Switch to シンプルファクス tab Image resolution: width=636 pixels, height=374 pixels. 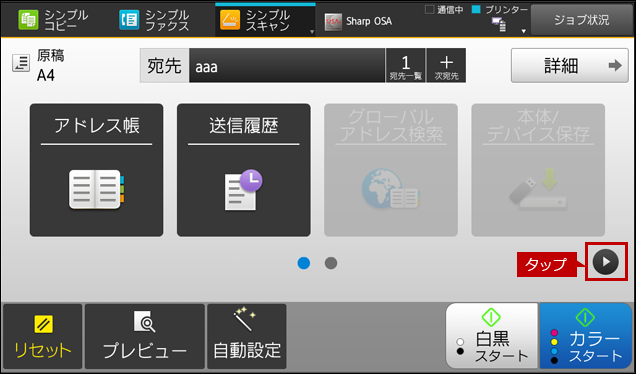pyautogui.click(x=155, y=20)
